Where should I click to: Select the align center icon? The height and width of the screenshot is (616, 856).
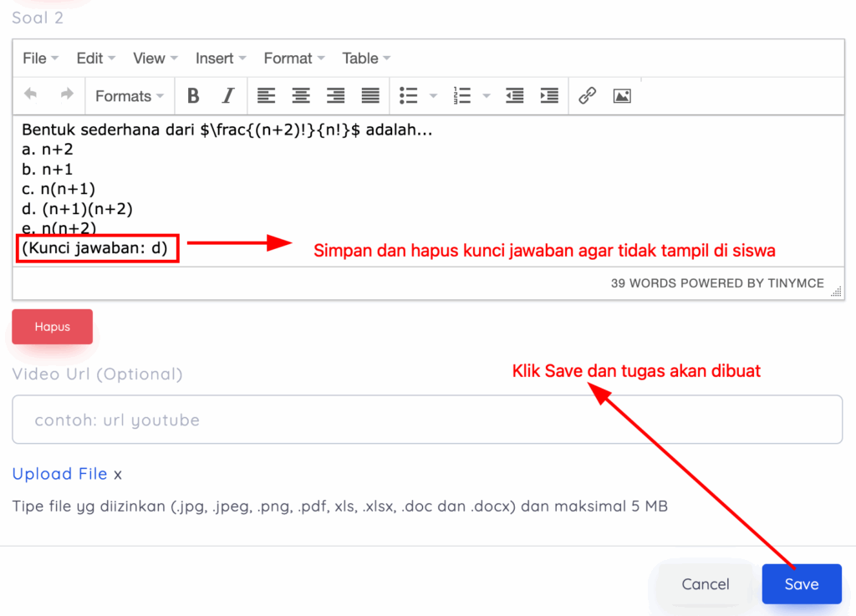pos(300,95)
